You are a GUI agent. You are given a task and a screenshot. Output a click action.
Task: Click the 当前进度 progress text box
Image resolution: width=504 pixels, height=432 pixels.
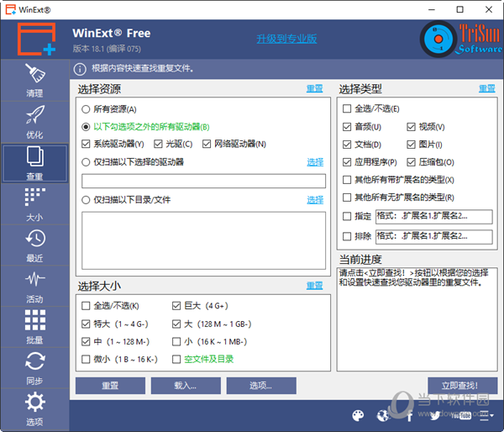pos(417,319)
